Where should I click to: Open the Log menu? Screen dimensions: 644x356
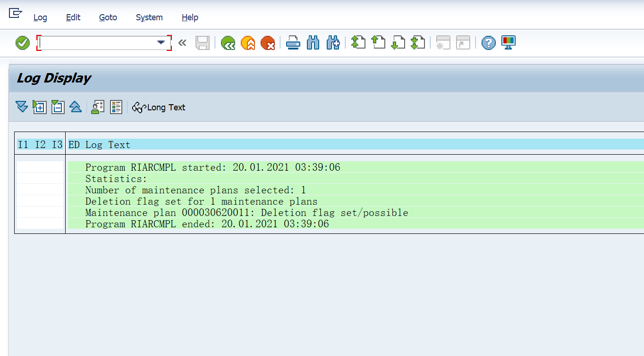coord(40,17)
